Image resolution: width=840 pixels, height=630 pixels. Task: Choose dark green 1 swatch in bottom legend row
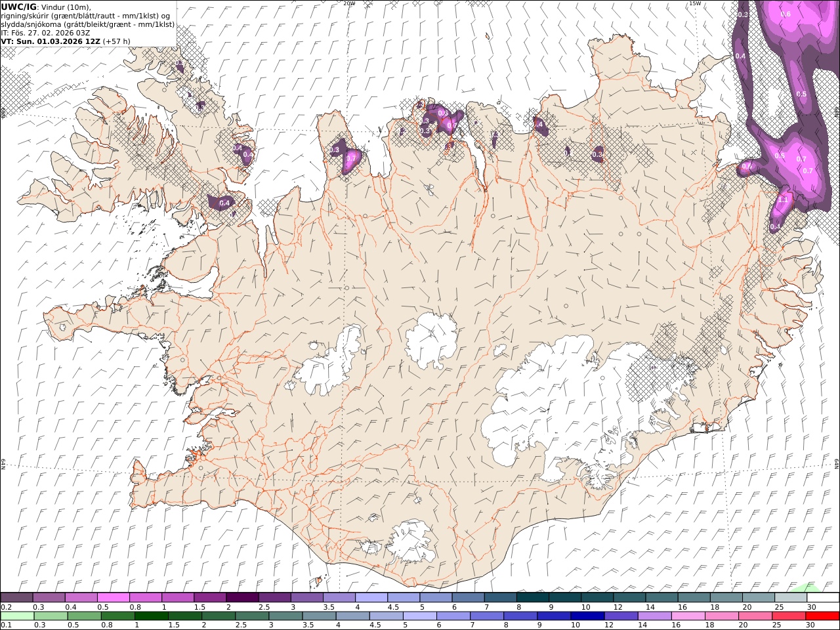[151, 616]
